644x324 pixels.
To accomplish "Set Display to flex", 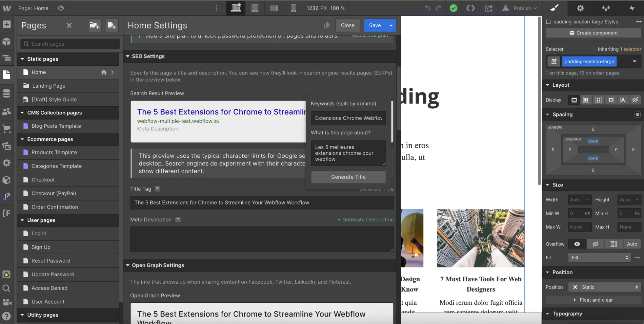I will click(x=586, y=100).
